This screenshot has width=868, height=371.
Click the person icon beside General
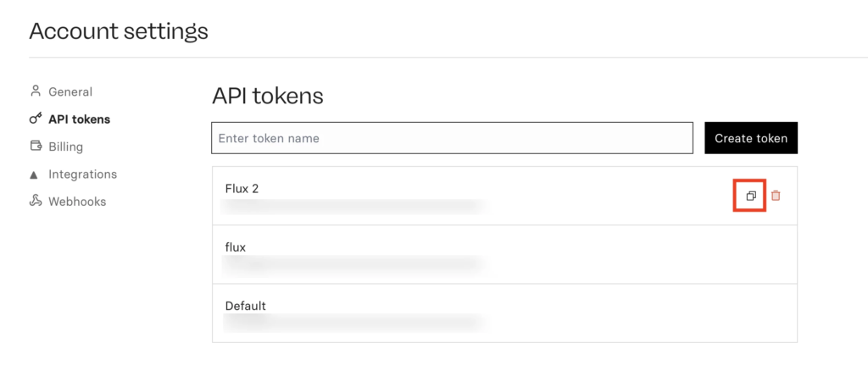[36, 91]
